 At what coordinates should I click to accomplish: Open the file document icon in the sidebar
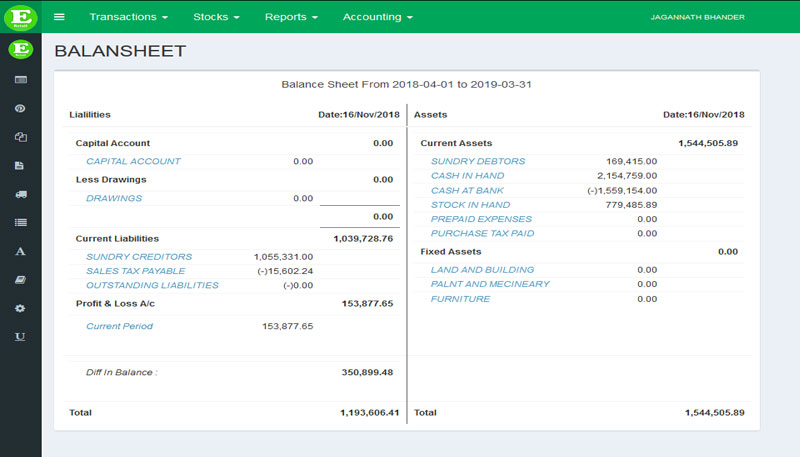pyautogui.click(x=19, y=165)
